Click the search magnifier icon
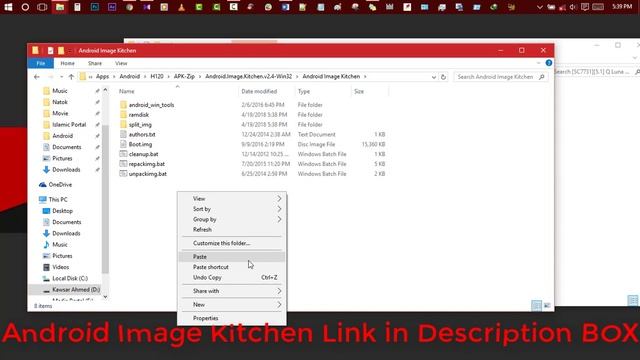The width and height of the screenshot is (640, 360). [x=542, y=77]
